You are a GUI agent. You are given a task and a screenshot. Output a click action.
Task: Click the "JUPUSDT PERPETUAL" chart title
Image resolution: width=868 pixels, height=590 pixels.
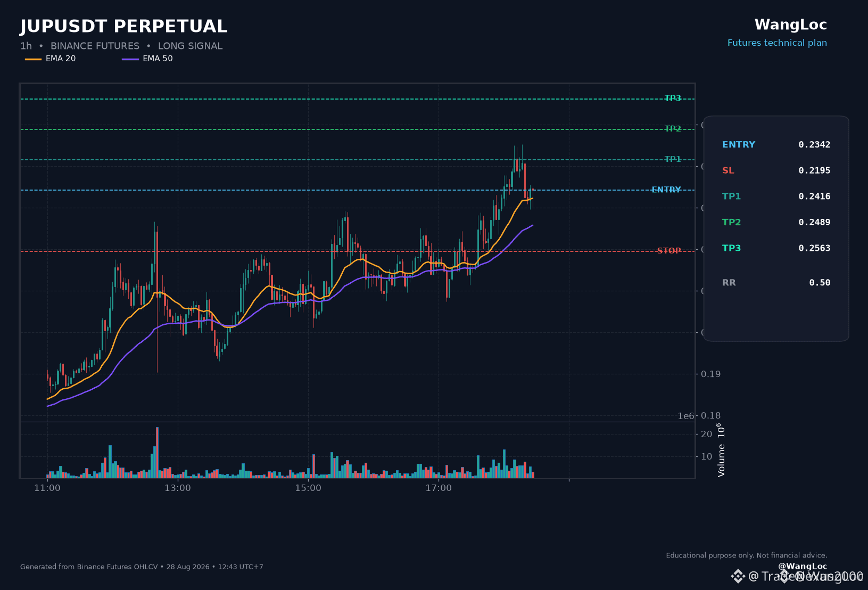(x=123, y=26)
